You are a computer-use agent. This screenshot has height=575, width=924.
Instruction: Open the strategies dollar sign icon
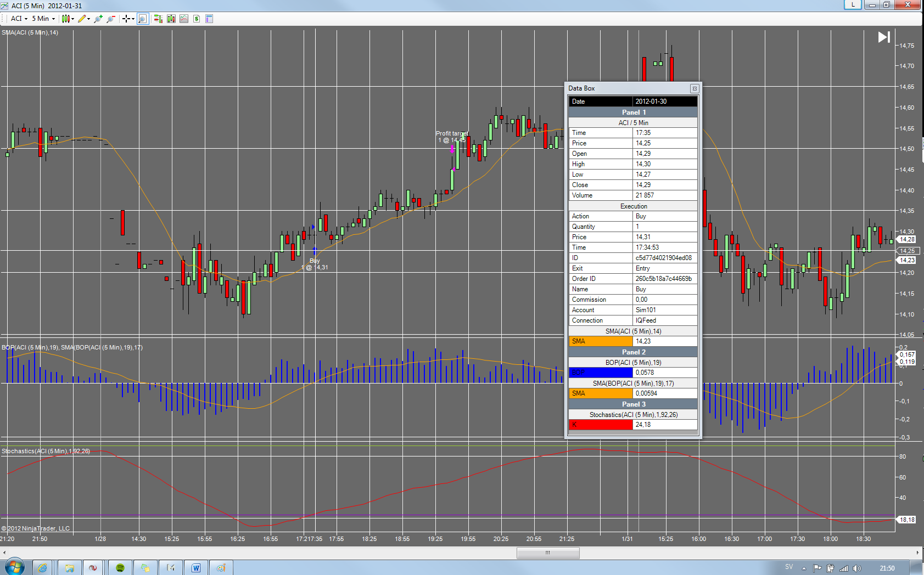(x=197, y=19)
